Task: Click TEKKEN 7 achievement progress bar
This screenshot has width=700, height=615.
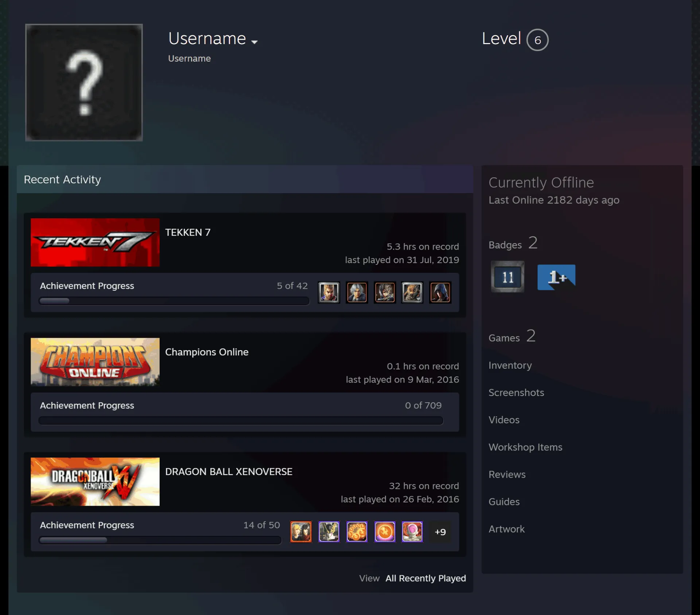Action: [174, 301]
